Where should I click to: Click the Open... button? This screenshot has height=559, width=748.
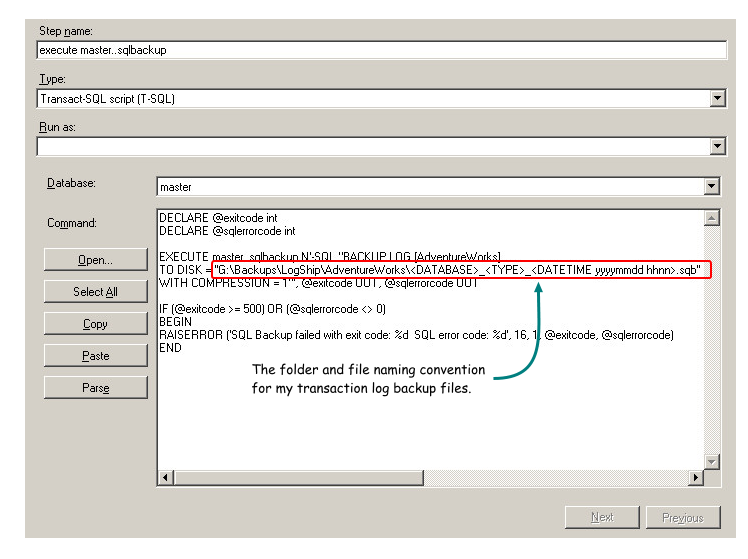tap(95, 260)
